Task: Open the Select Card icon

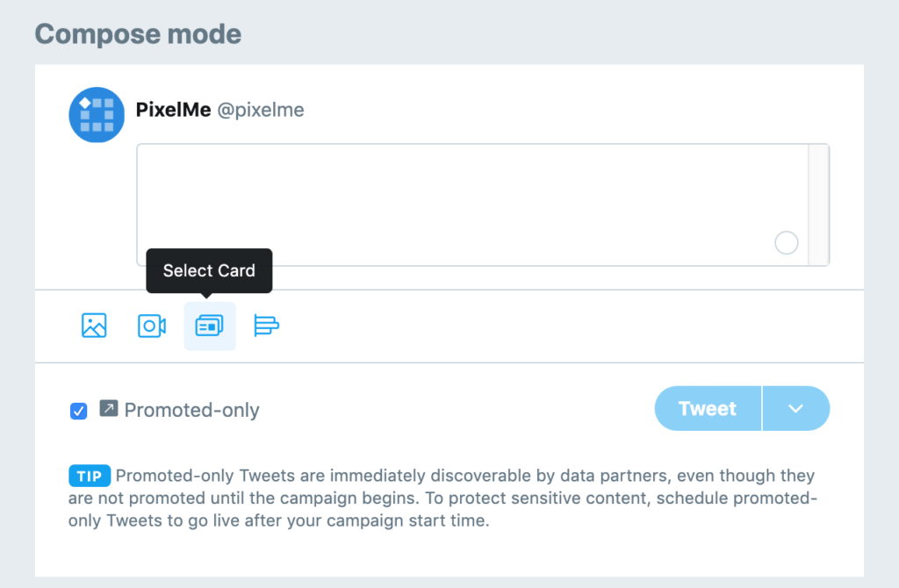Action: point(209,326)
